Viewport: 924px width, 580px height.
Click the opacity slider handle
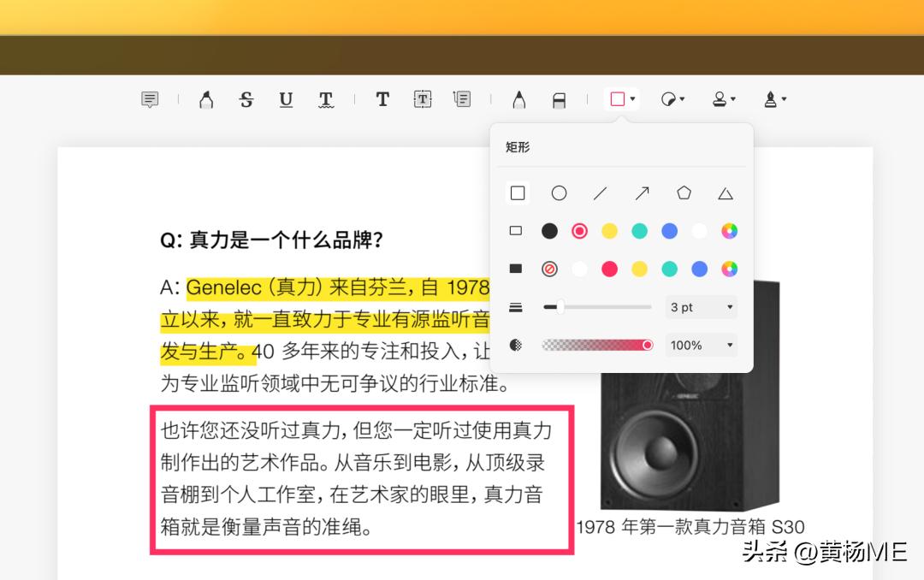(x=649, y=345)
